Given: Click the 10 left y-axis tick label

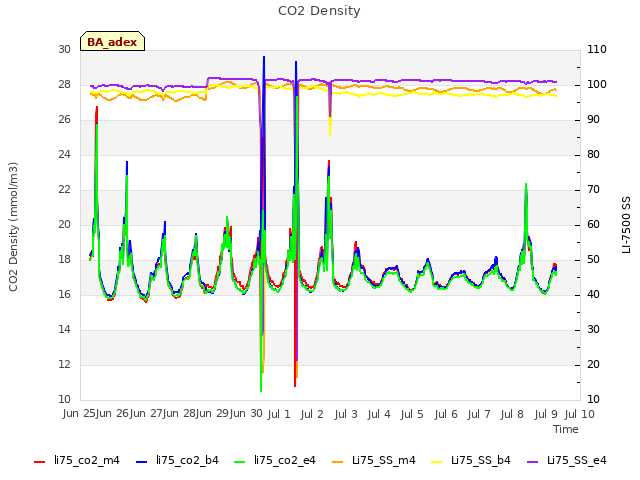Looking at the screenshot, I should tap(64, 399).
